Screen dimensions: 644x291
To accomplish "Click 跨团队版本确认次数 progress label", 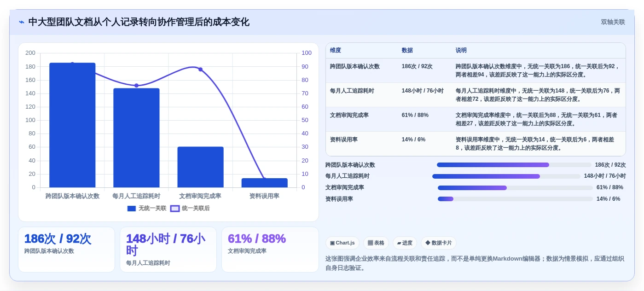I will (350, 165).
